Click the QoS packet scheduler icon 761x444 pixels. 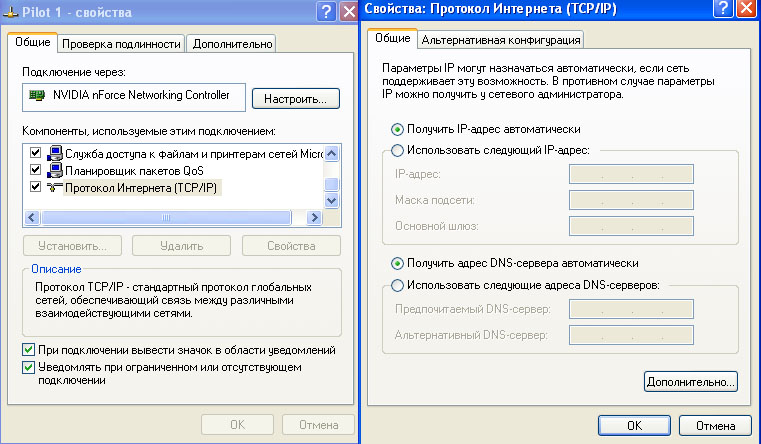click(x=55, y=171)
